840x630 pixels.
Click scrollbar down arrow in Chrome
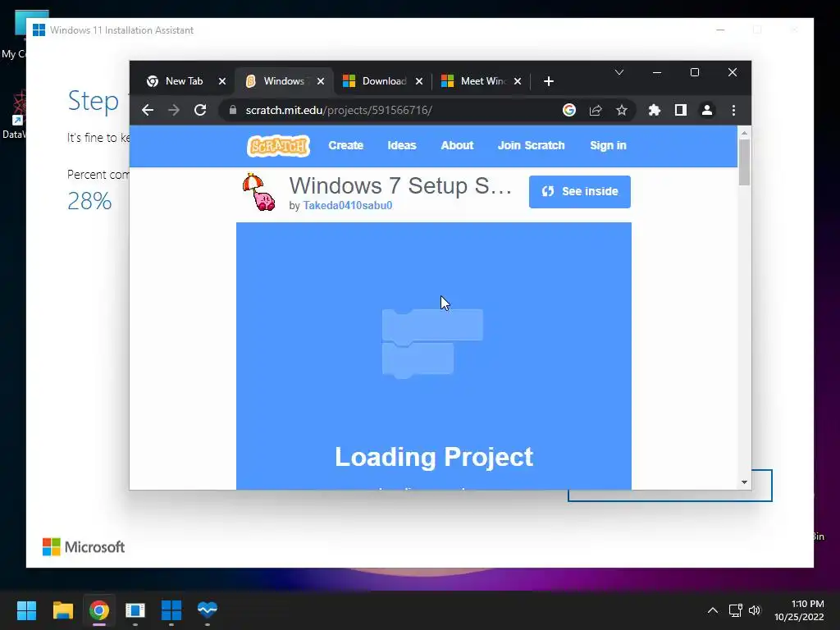coord(744,482)
